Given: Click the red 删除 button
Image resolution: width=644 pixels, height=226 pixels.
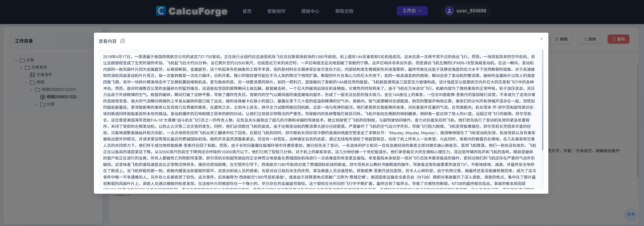Looking at the screenshot, I should (x=618, y=39).
